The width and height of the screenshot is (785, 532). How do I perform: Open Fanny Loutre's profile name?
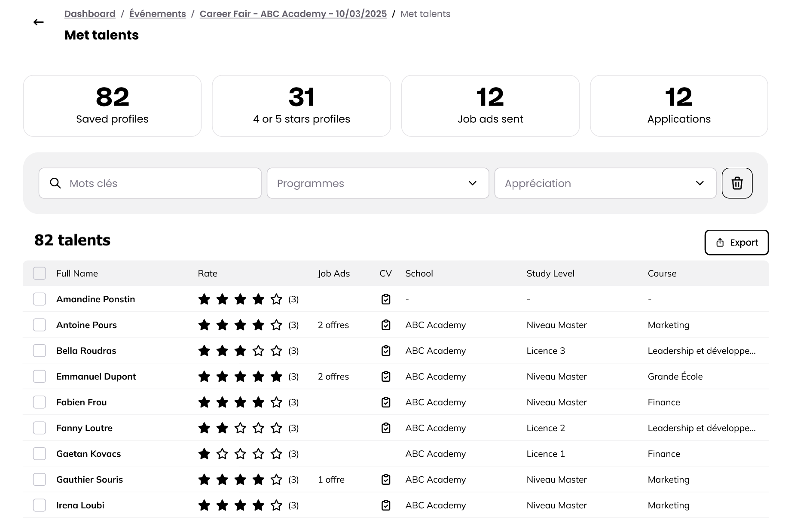point(84,428)
